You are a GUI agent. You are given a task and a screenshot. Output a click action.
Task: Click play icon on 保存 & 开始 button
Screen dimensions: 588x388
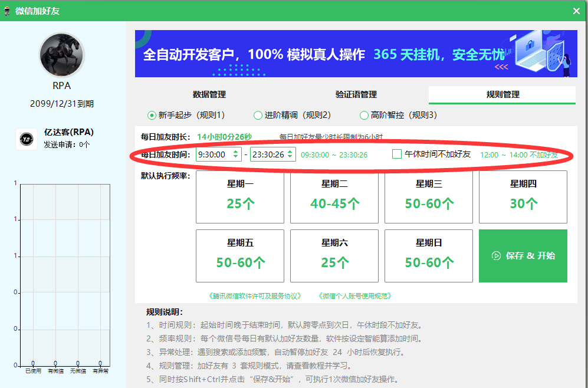coord(496,256)
